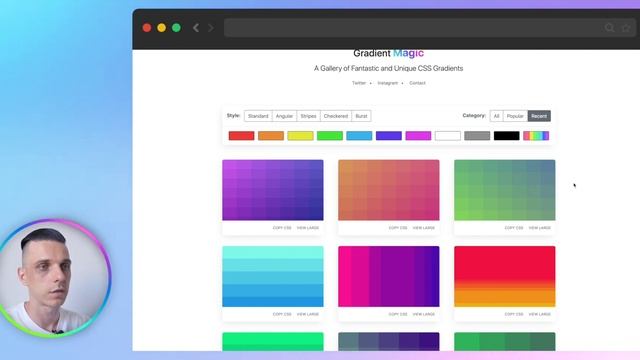This screenshot has height=360, width=640.
Task: Click the yellow minimize window button
Action: tap(162, 28)
